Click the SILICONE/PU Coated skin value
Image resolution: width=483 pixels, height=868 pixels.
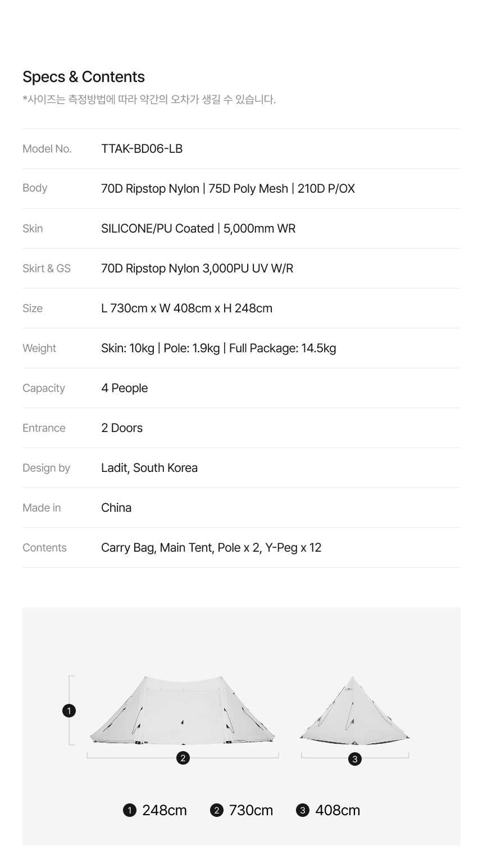[x=157, y=229]
